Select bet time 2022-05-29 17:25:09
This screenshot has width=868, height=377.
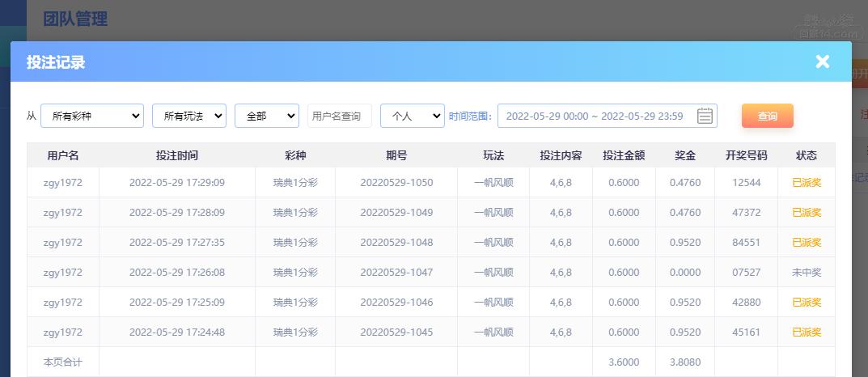pyautogui.click(x=177, y=303)
